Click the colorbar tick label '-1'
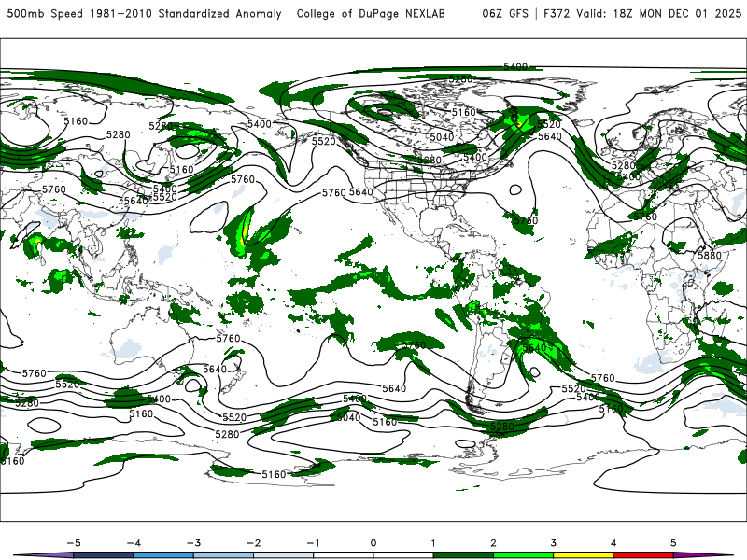Image resolution: width=747 pixels, height=560 pixels. point(313,543)
